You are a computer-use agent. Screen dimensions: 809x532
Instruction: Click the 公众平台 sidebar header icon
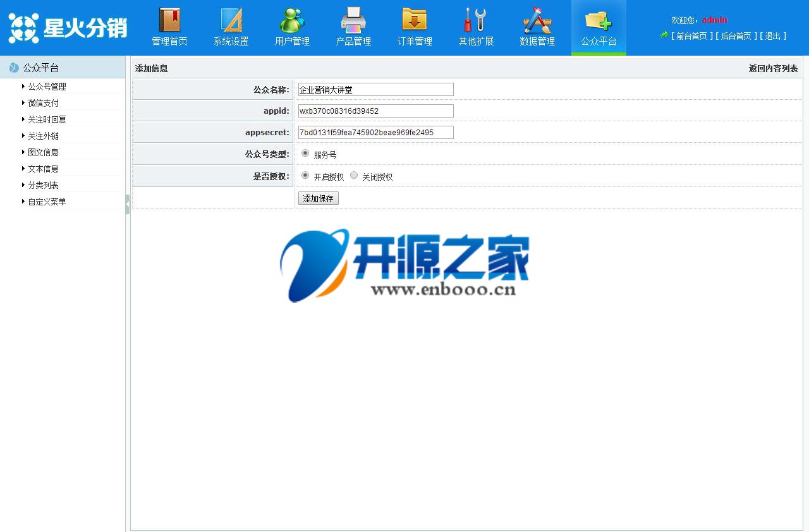tap(14, 68)
